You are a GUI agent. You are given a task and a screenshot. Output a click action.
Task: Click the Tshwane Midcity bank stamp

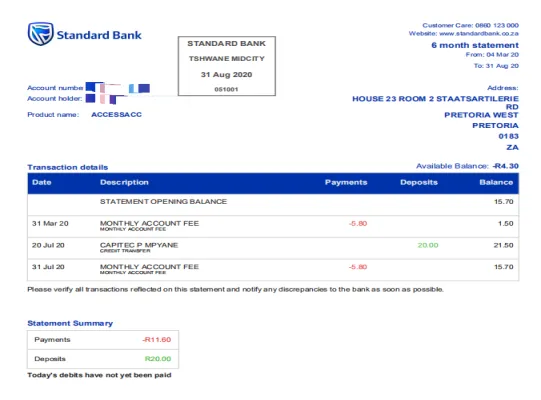click(227, 66)
